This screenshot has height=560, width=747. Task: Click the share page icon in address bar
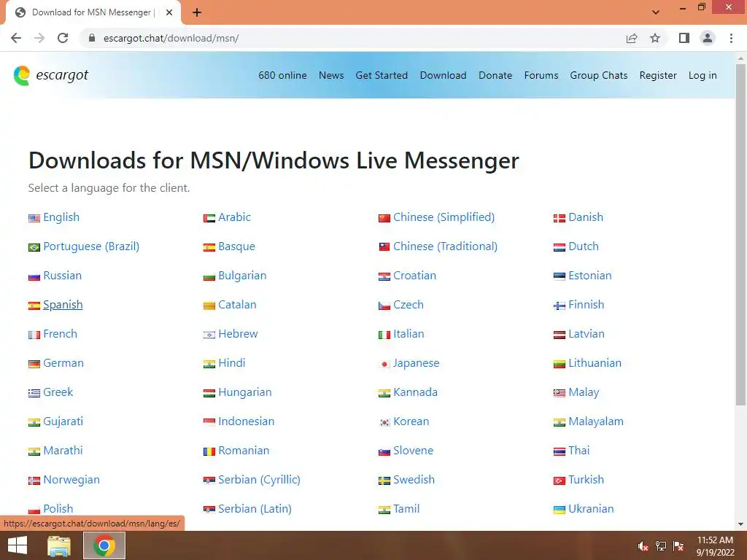coord(632,38)
